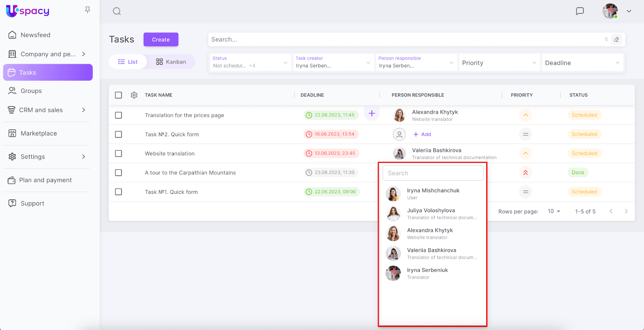Pin the sidebar with the pin icon
This screenshot has height=330, width=644.
[x=87, y=10]
